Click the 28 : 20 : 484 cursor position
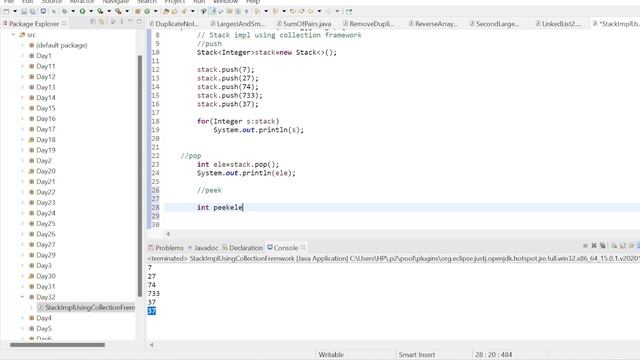 point(493,355)
